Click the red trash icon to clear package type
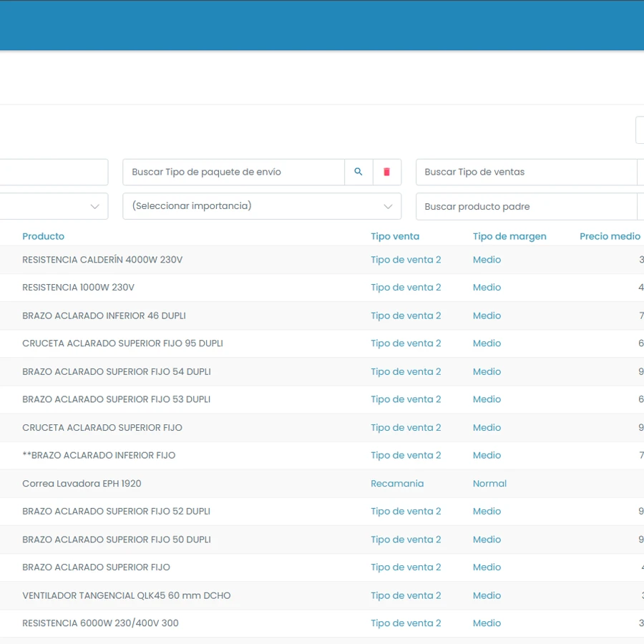This screenshot has height=644, width=644. (386, 172)
